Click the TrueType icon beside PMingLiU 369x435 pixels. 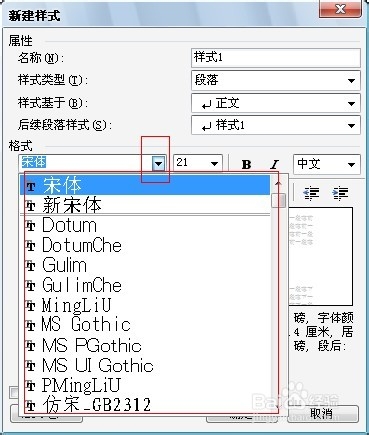[x=31, y=386]
